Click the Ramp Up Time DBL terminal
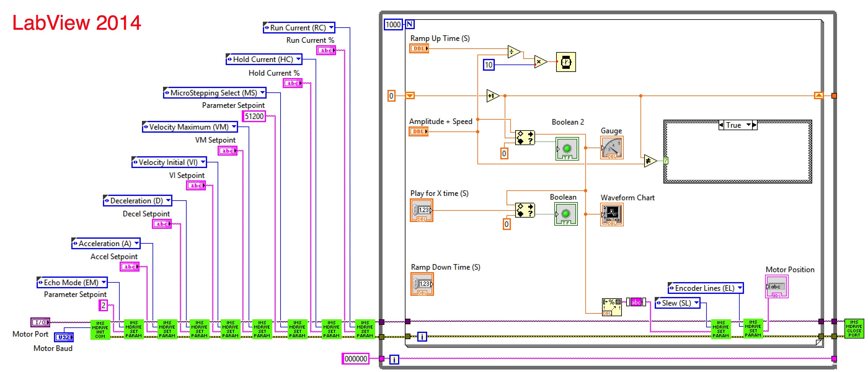 pyautogui.click(x=419, y=49)
